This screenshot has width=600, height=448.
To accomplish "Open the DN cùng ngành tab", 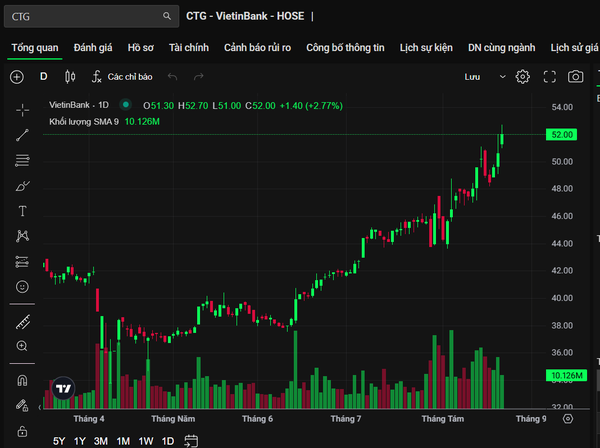I will (x=501, y=48).
